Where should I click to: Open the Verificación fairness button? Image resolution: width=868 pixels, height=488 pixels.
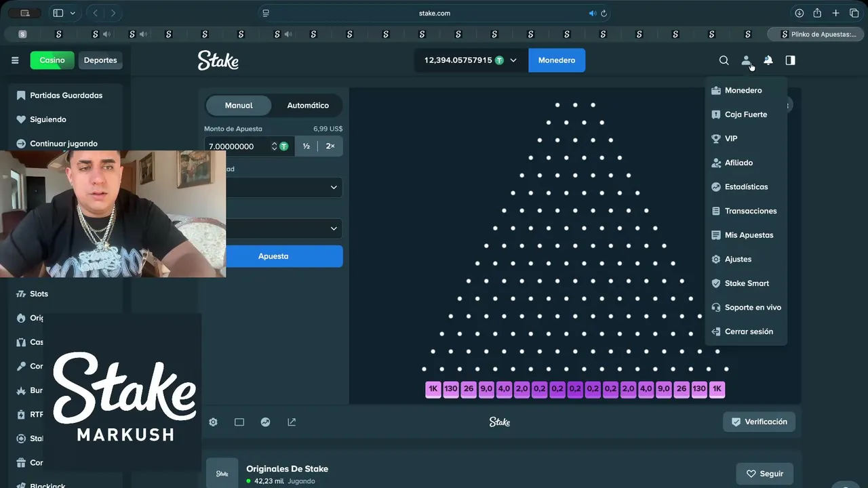click(x=759, y=422)
